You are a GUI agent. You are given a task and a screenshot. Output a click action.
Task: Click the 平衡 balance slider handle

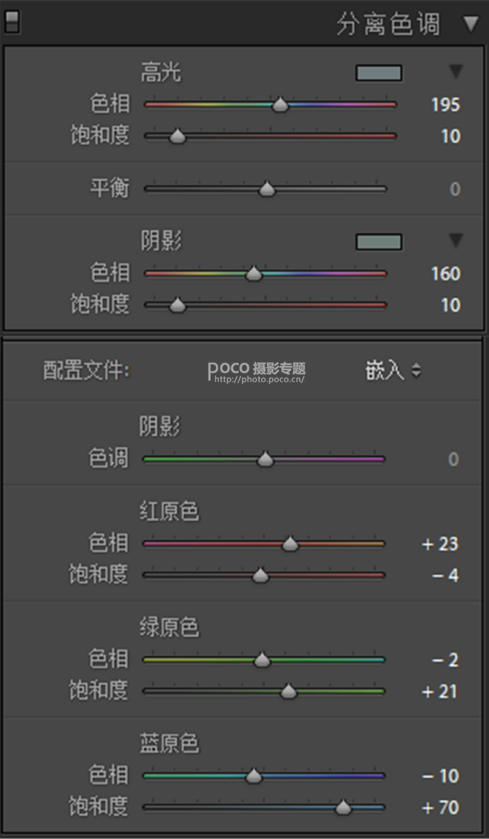point(267,189)
